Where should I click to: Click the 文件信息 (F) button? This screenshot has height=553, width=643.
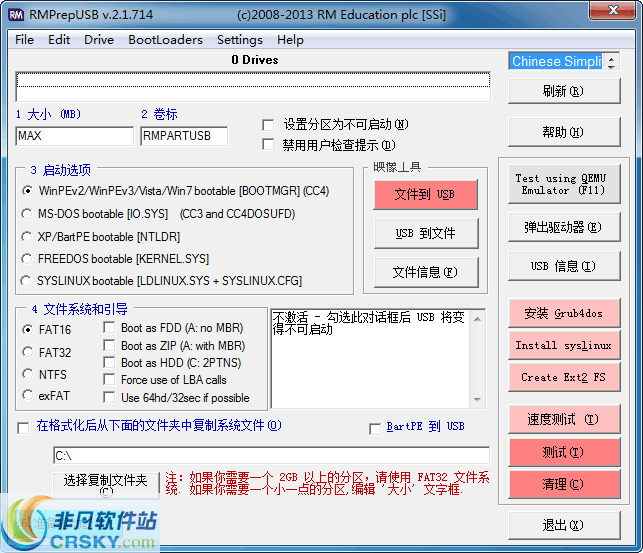tap(426, 272)
